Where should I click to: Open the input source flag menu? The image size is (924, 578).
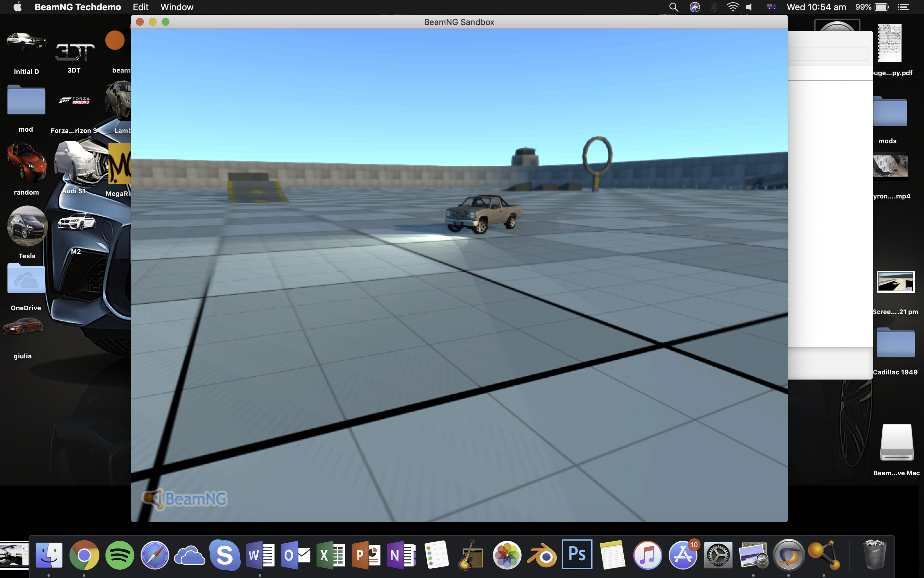click(x=771, y=7)
